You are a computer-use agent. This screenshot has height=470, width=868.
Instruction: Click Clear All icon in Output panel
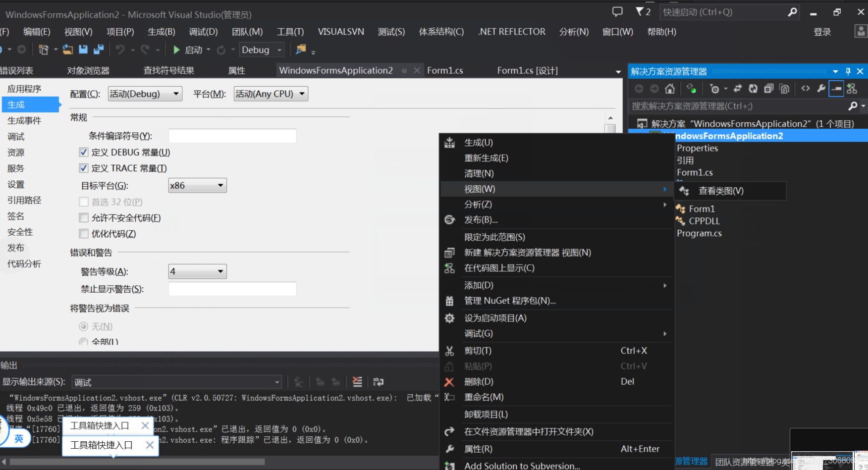357,382
